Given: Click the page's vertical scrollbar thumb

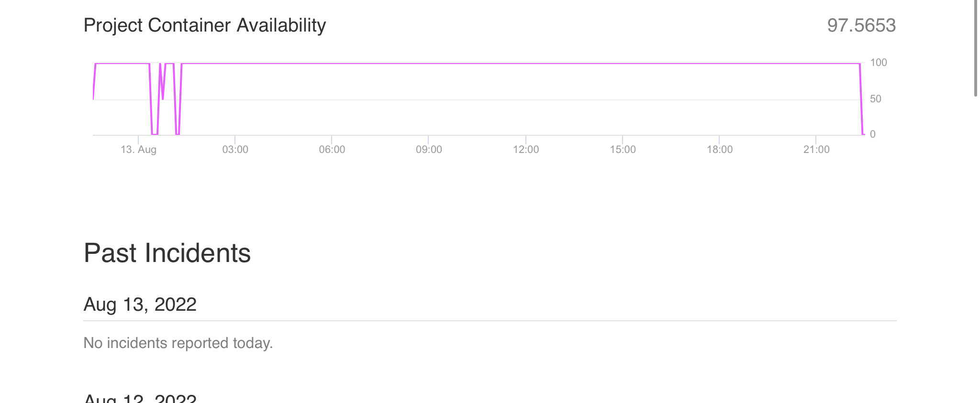Looking at the screenshot, I should (x=976, y=48).
